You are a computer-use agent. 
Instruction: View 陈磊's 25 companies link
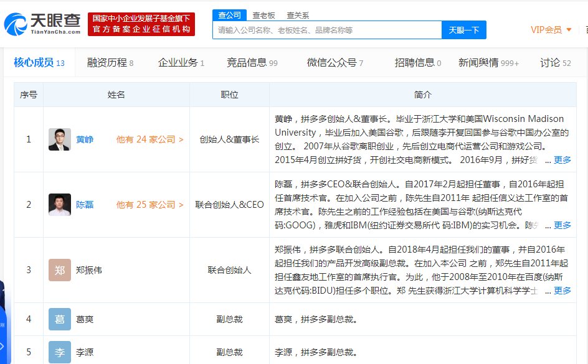[x=149, y=205]
